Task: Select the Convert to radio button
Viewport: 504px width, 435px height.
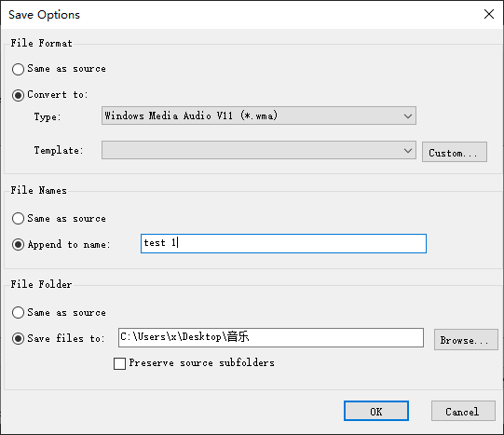Action: (18, 95)
